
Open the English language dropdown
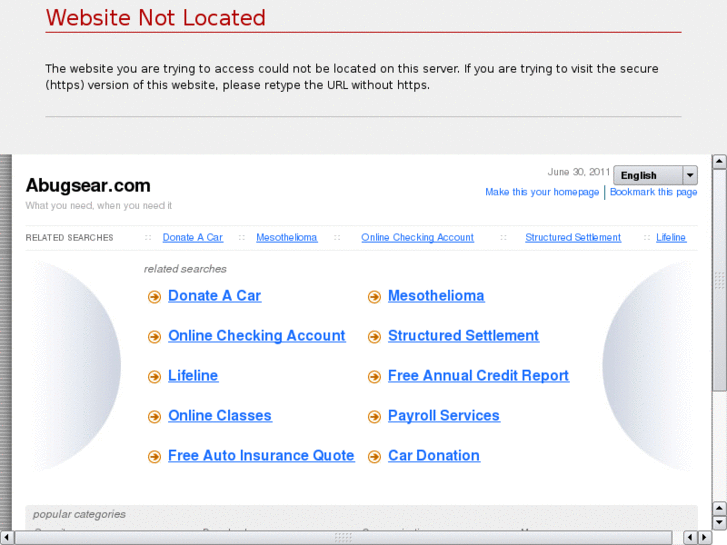(x=655, y=175)
